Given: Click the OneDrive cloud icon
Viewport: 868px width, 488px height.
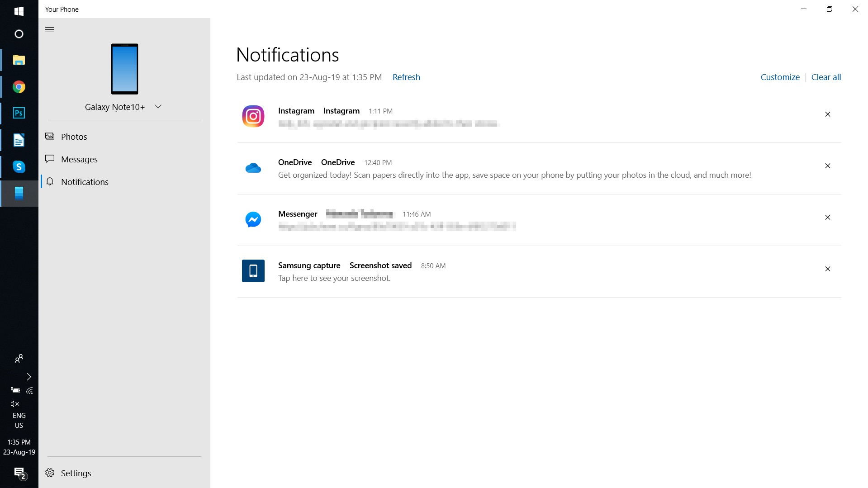Looking at the screenshot, I should pyautogui.click(x=253, y=168).
